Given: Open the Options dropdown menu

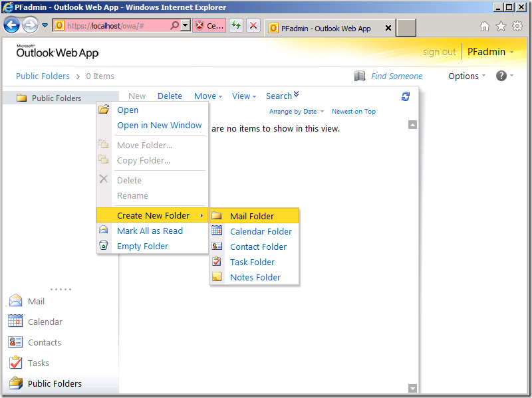Looking at the screenshot, I should point(467,76).
